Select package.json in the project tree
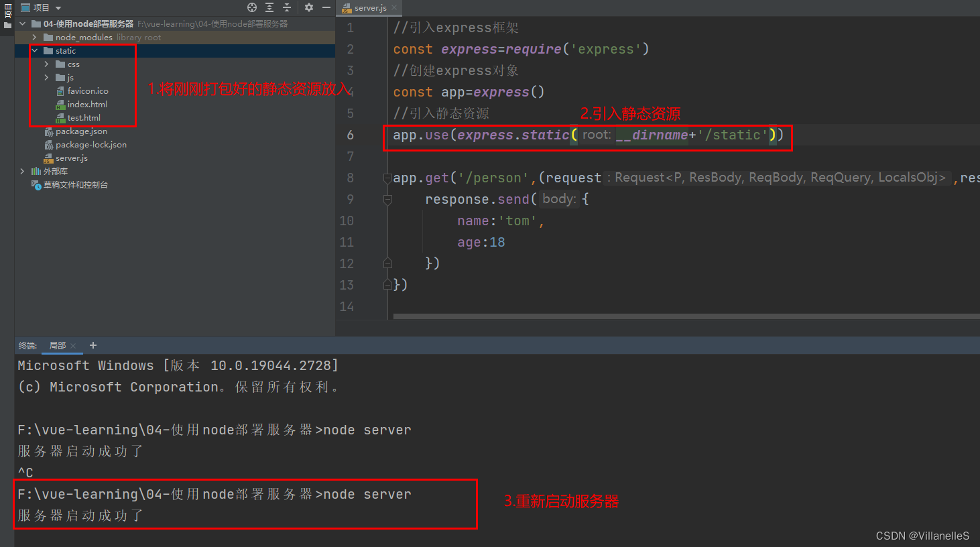Screen dimensions: 980x547 (x=81, y=131)
